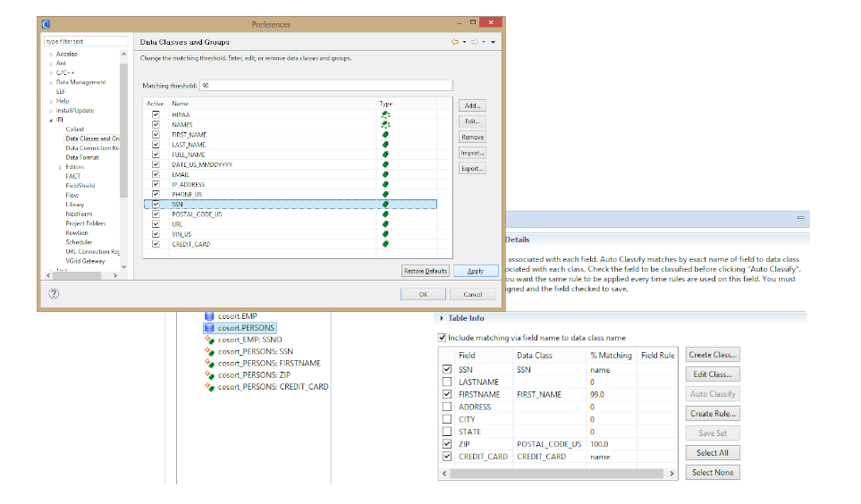The width and height of the screenshot is (861, 504).
Task: Click the NAMES group type icon
Action: 386,124
